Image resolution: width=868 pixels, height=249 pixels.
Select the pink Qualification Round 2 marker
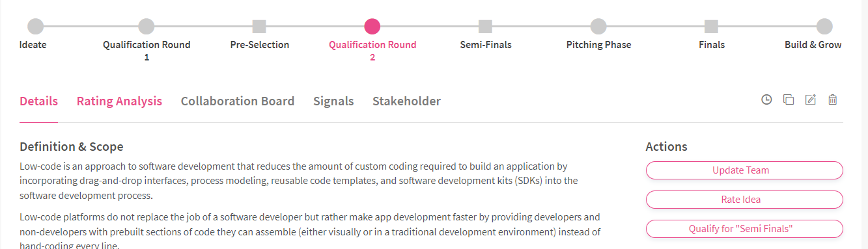click(372, 27)
